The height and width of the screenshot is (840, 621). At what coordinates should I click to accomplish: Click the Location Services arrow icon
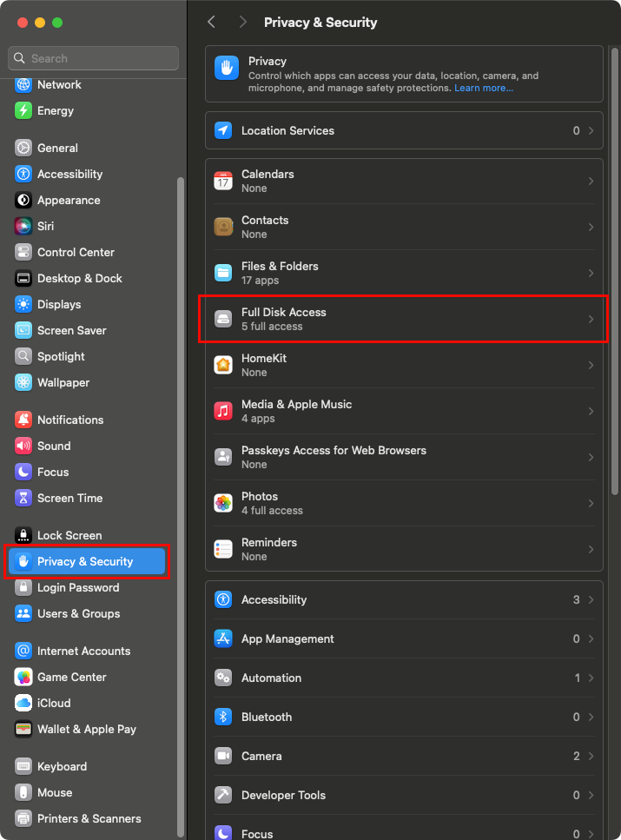pyautogui.click(x=224, y=130)
